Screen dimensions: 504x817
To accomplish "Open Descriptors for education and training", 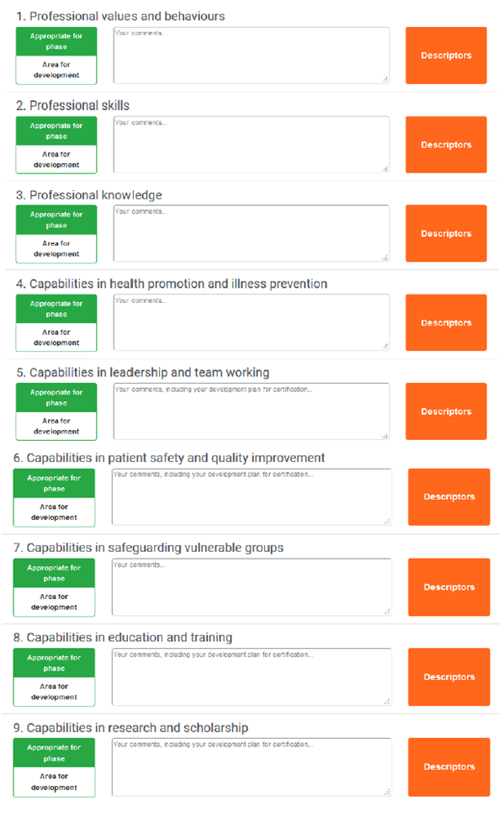I will pos(448,676).
